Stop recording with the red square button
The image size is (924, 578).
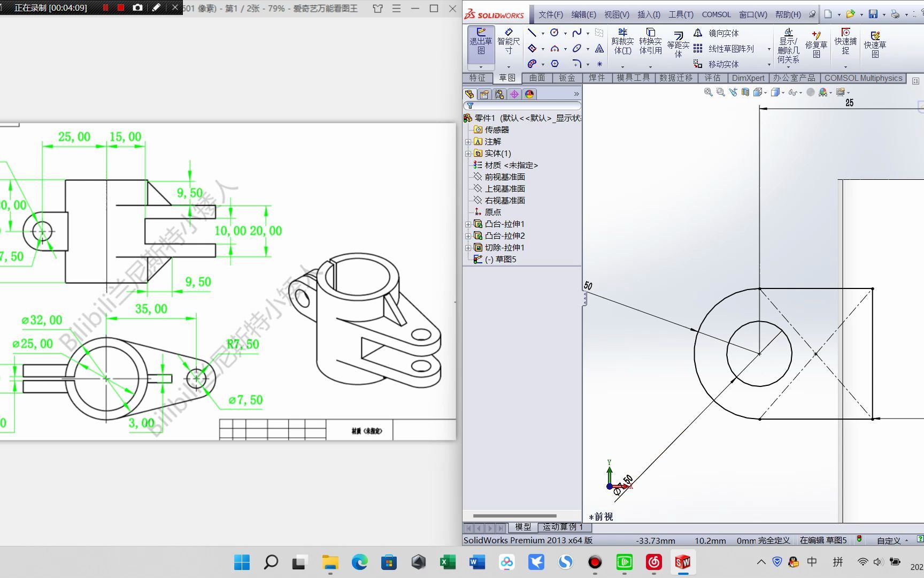point(120,8)
